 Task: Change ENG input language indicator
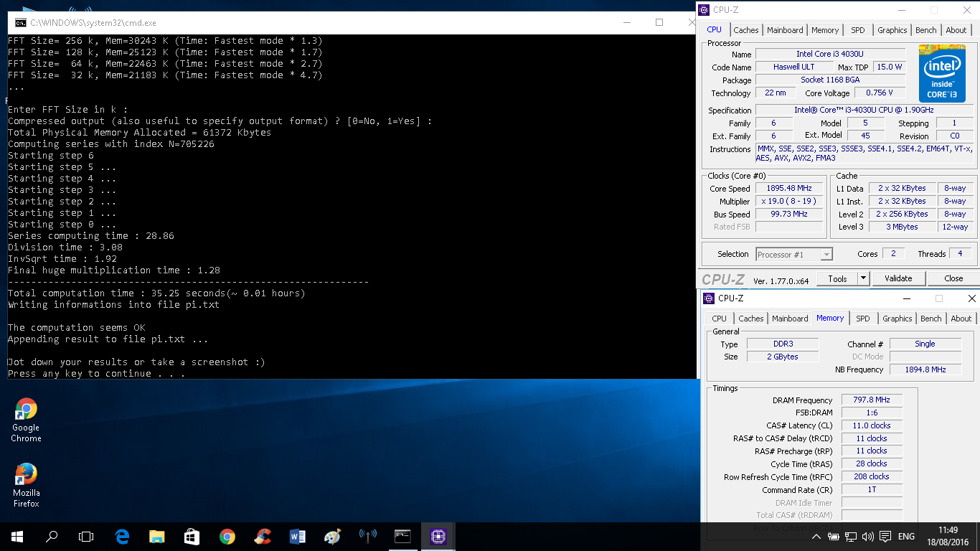click(x=906, y=536)
